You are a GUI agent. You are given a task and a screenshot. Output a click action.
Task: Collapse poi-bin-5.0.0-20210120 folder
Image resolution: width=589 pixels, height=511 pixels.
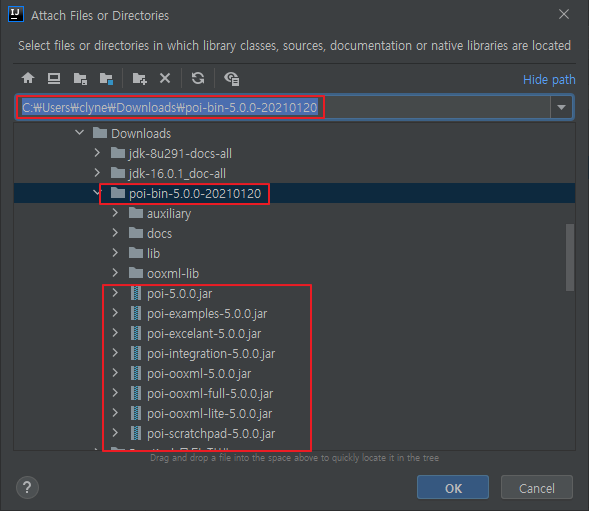[x=97, y=193]
